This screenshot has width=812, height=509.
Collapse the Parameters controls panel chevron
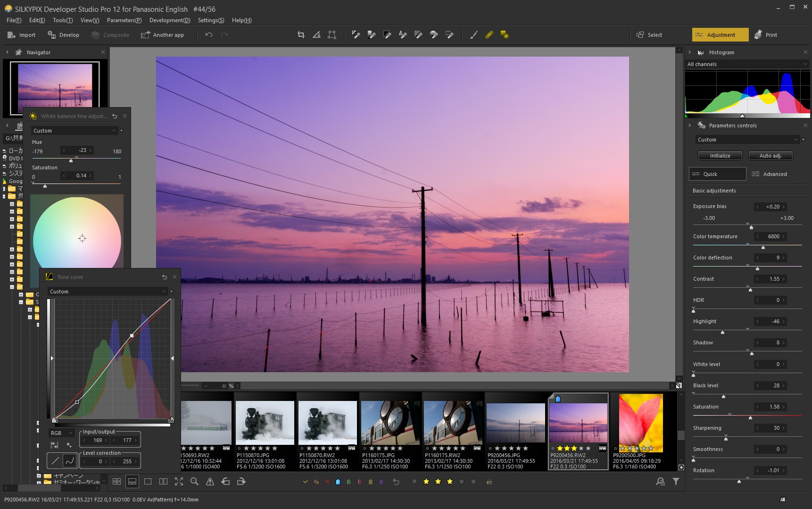coord(689,125)
